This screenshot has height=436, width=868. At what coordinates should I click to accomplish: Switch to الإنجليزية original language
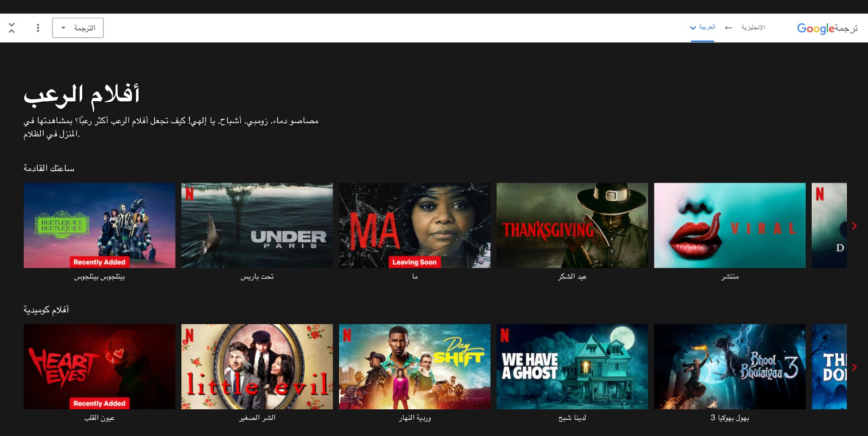click(753, 28)
